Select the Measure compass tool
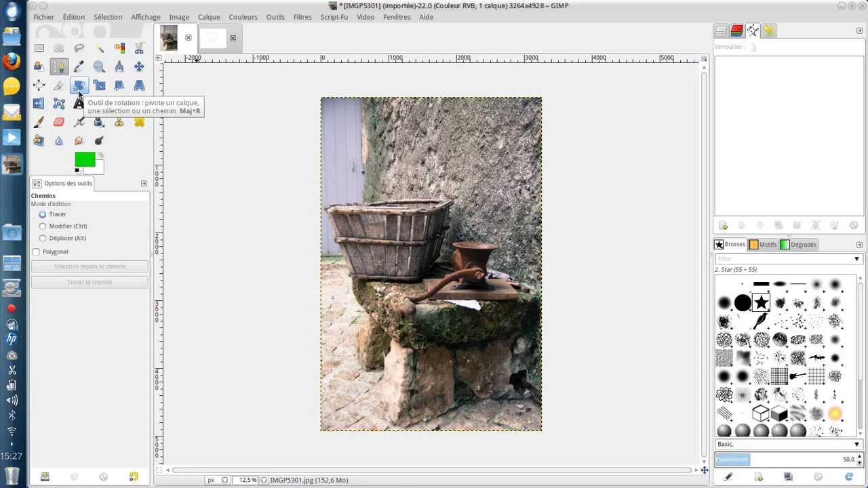 (x=119, y=66)
